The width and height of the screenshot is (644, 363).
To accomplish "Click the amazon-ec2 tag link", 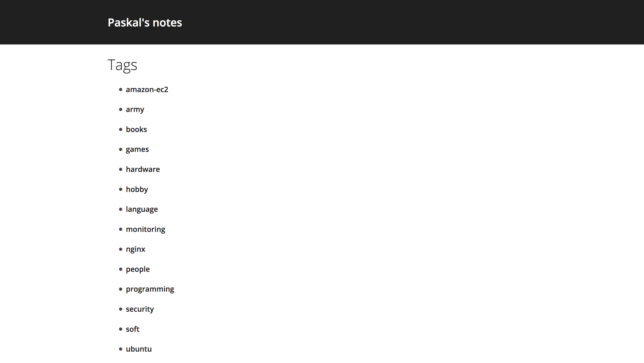I will (x=147, y=89).
